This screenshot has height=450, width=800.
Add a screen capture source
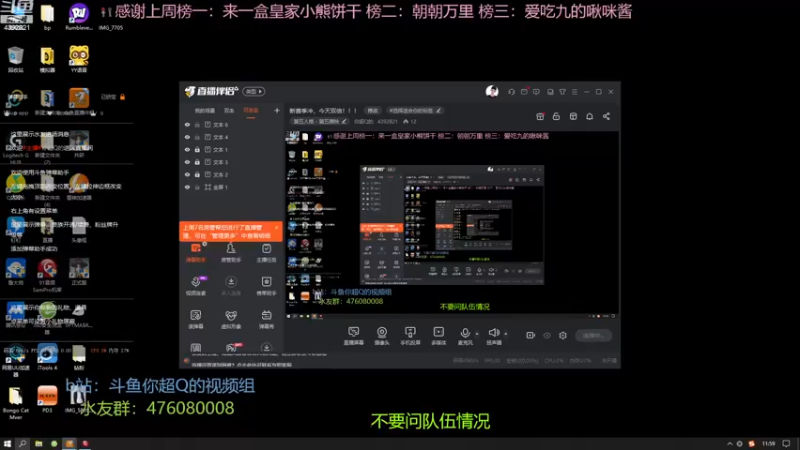(x=353, y=336)
